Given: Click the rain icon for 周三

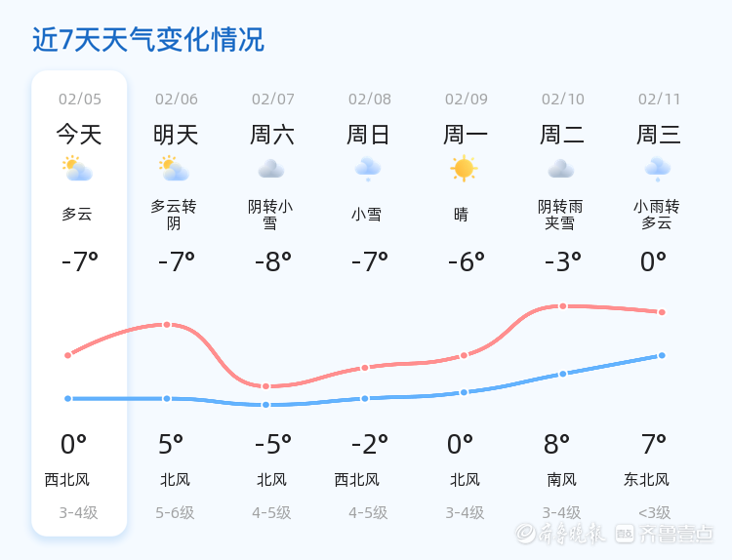Looking at the screenshot, I should pos(658,170).
